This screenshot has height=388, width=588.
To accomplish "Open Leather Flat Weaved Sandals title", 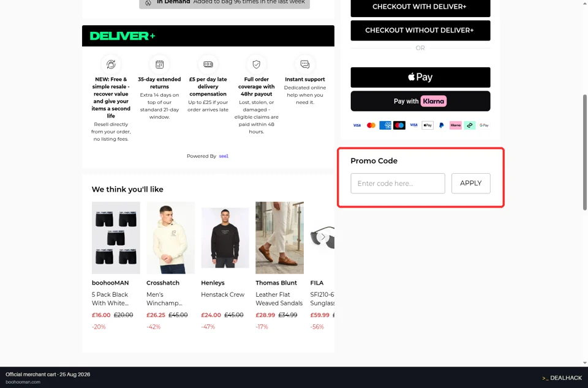I will coord(279,299).
